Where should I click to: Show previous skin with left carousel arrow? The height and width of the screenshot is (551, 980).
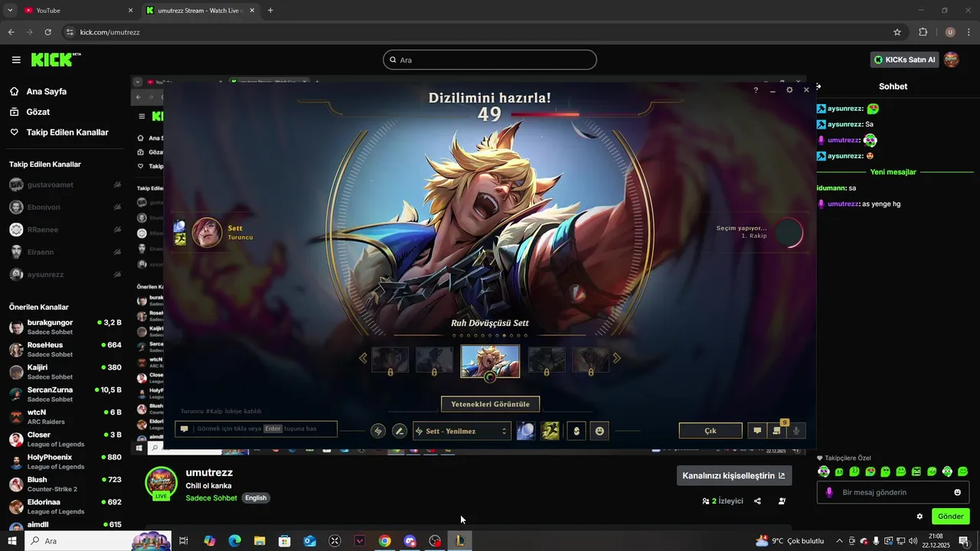tap(363, 358)
